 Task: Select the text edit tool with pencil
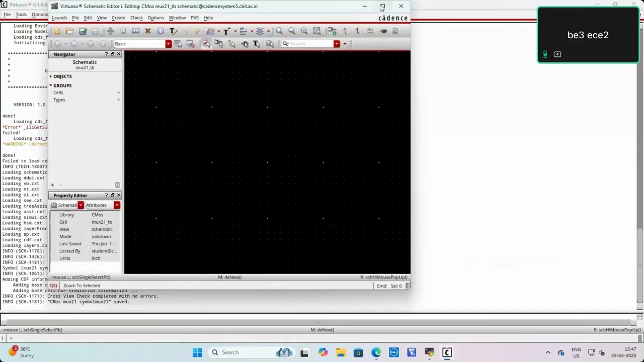click(x=173, y=31)
